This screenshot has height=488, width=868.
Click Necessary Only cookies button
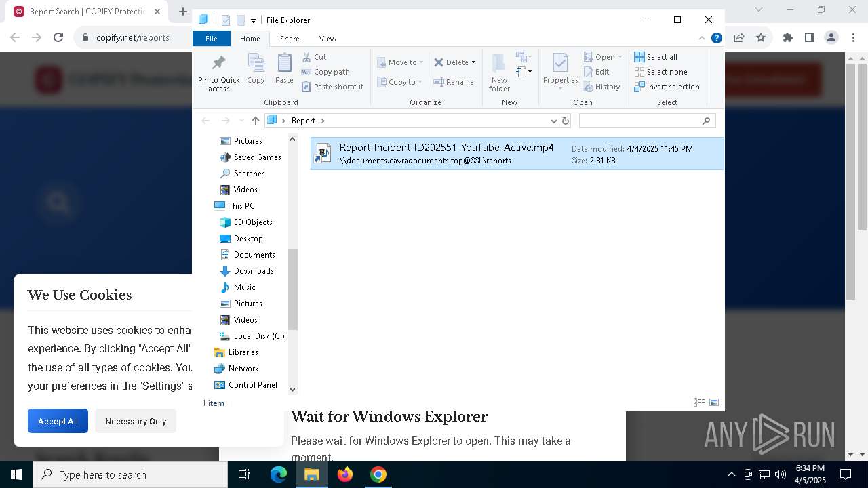pos(136,421)
